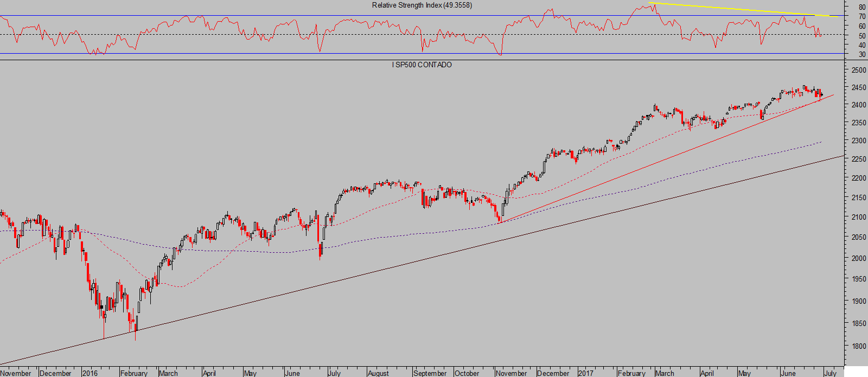The height and width of the screenshot is (377, 868).
Task: Click the August label on time axis
Action: pos(378,373)
